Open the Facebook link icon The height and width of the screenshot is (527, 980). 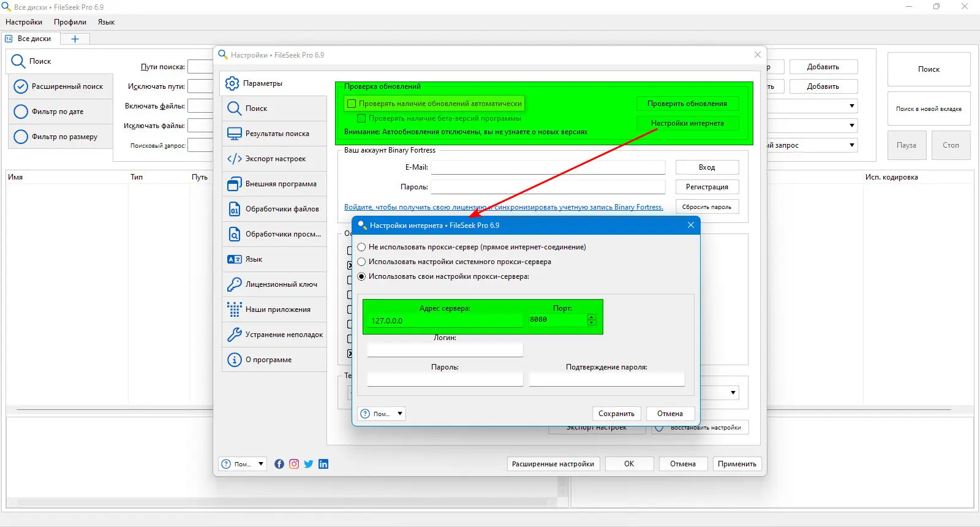click(279, 464)
